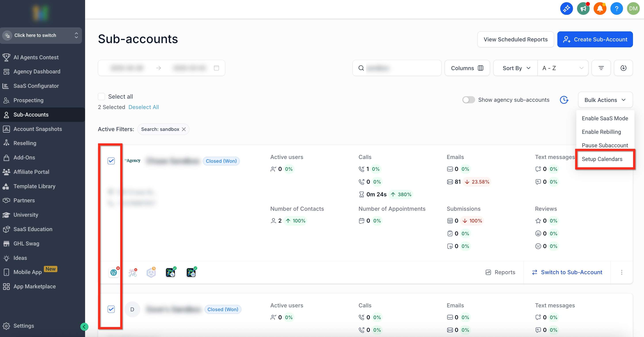Viewport: 644px width, 337px height.
Task: Click the clock history icon near Bulk Actions
Action: click(564, 100)
